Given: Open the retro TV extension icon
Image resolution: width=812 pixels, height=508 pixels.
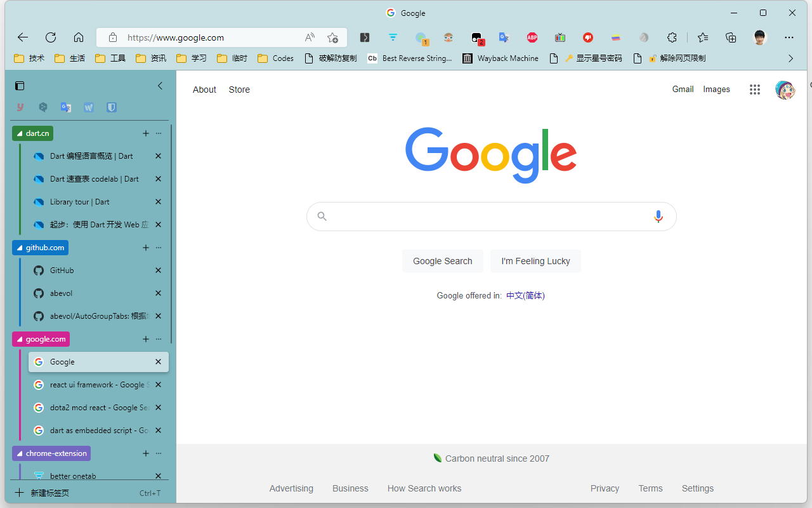Looking at the screenshot, I should point(560,37).
